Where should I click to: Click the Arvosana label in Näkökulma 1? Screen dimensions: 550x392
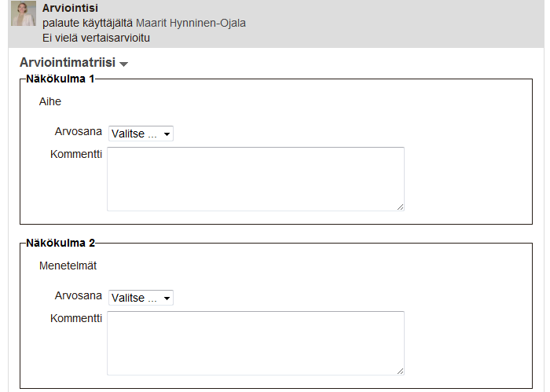(x=79, y=131)
